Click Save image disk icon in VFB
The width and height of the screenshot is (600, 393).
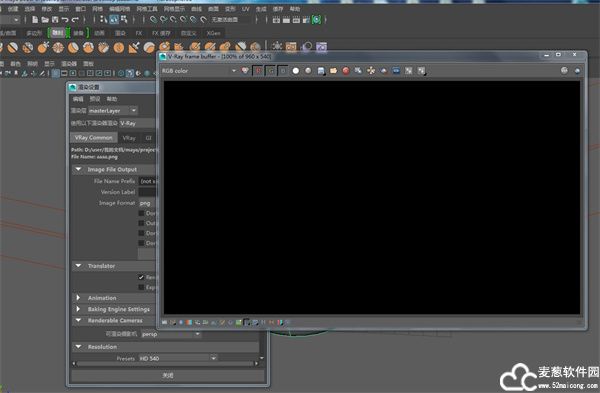coord(321,70)
